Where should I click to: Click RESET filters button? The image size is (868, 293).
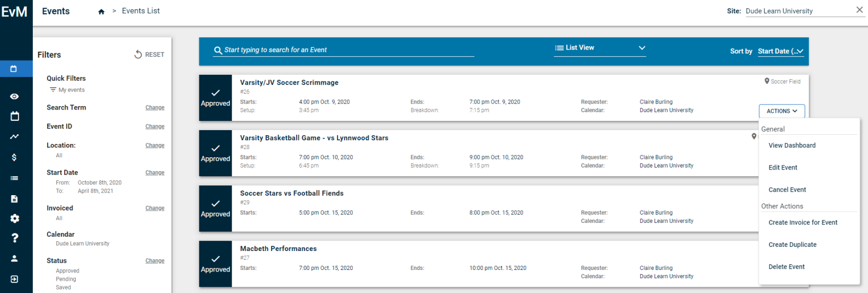149,54
